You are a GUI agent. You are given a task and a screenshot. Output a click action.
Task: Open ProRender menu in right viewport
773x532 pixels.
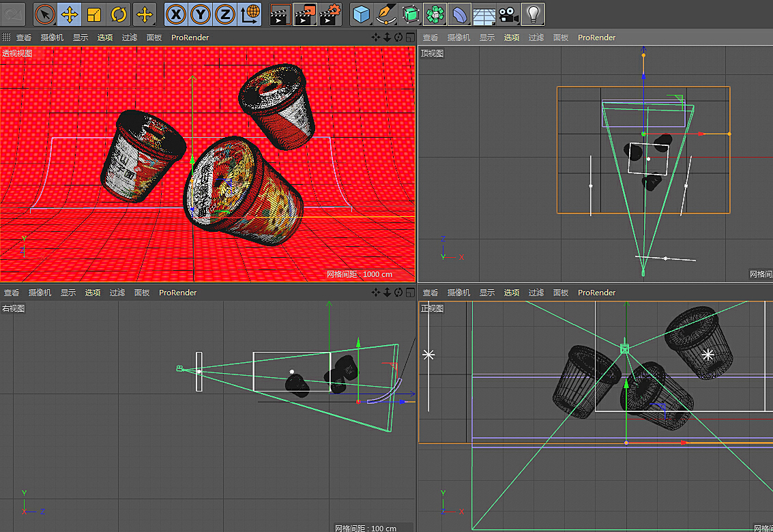click(177, 293)
